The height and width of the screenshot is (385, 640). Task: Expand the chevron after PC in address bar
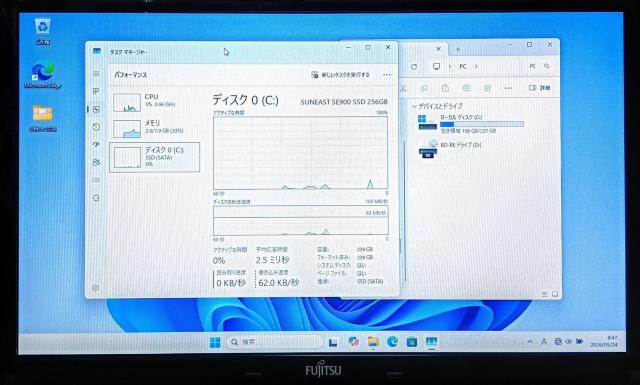coord(476,67)
